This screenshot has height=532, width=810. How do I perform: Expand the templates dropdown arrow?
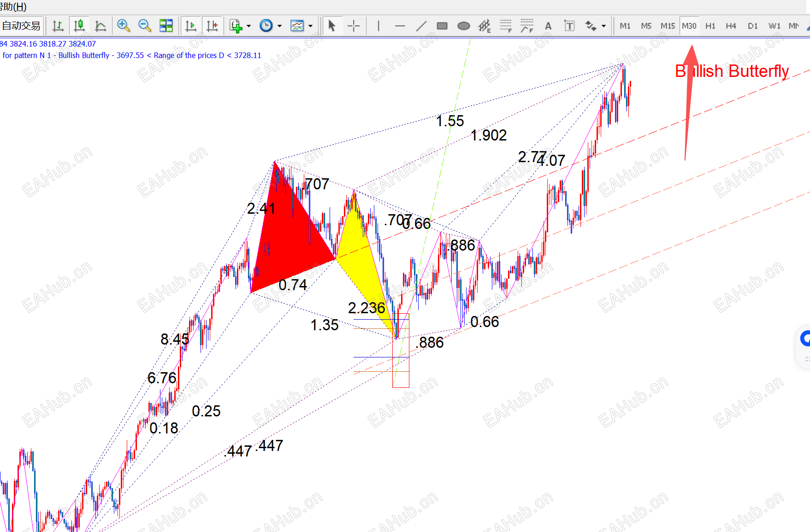(x=310, y=26)
